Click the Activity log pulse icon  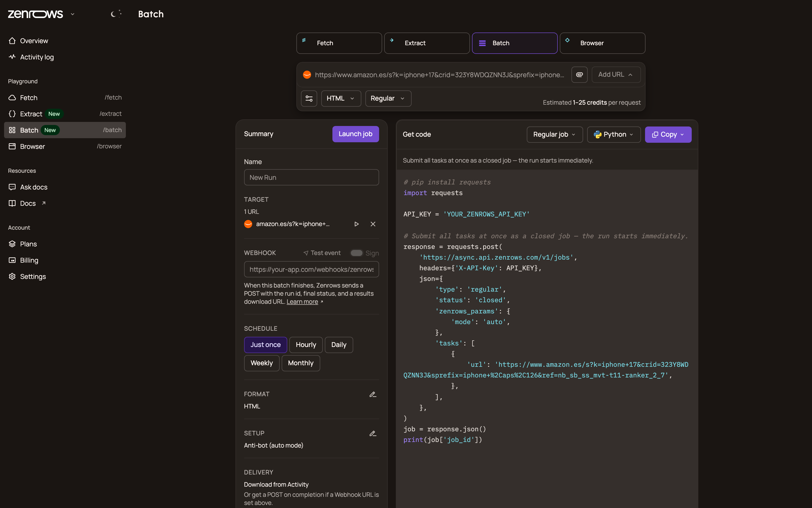click(12, 57)
